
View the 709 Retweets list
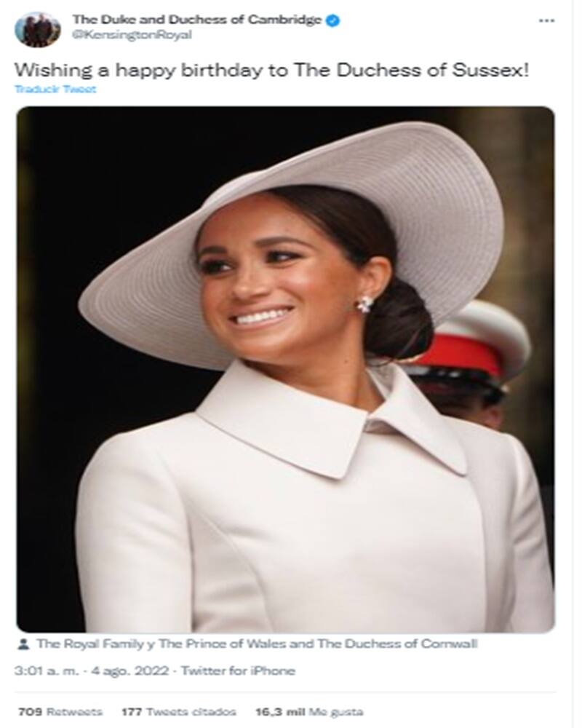pyautogui.click(x=60, y=712)
